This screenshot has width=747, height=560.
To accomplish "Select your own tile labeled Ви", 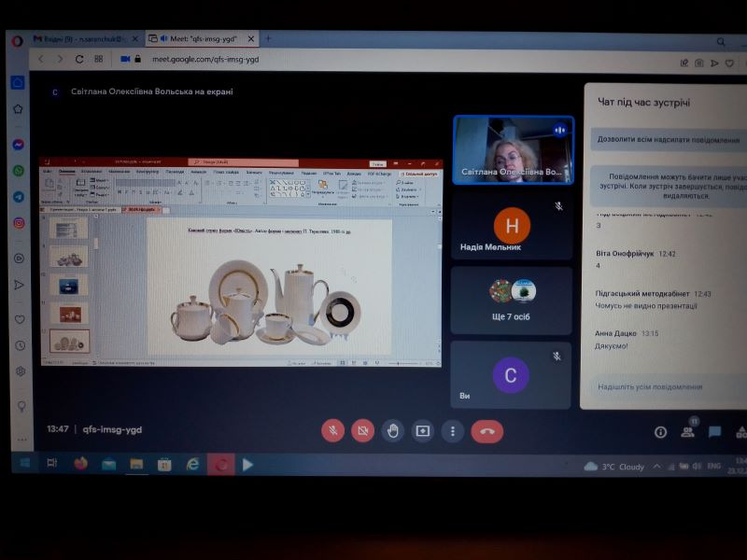I will click(x=510, y=375).
